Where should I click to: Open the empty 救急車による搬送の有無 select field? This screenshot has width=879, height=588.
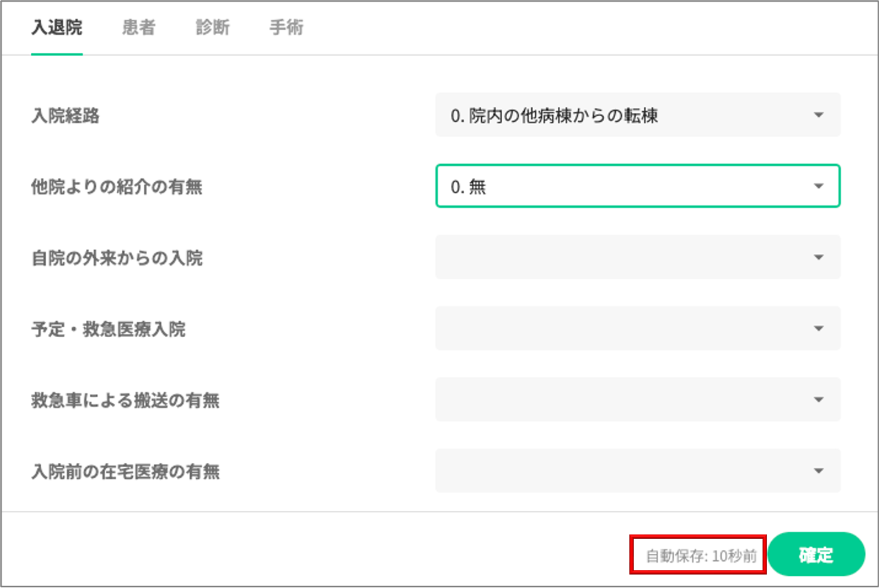pyautogui.click(x=615, y=400)
